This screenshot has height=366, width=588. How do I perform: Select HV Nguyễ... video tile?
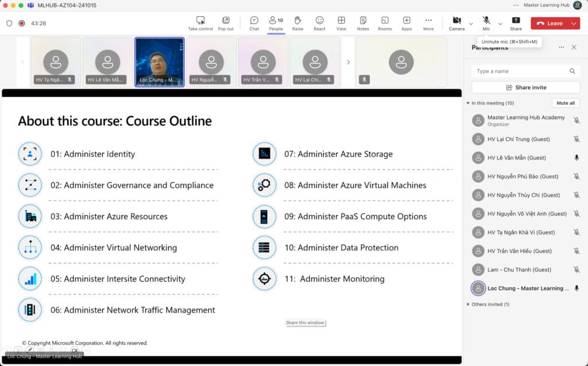tap(211, 62)
